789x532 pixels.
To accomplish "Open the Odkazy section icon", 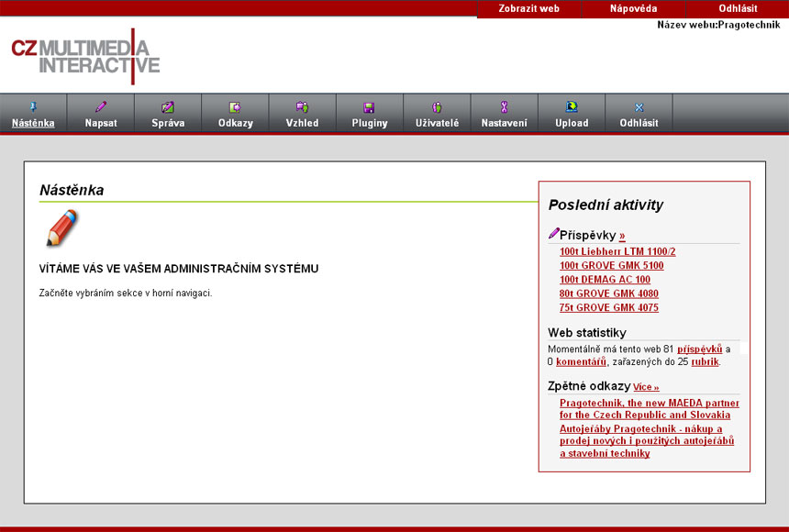I will click(x=235, y=107).
